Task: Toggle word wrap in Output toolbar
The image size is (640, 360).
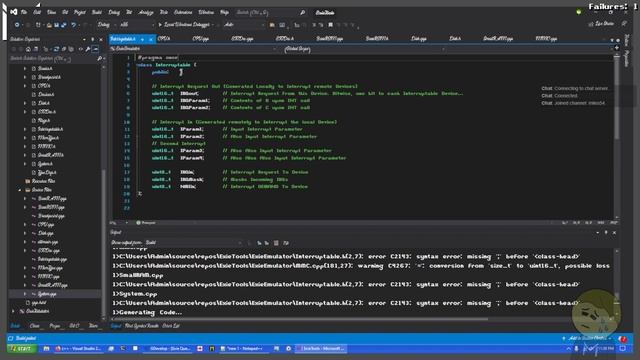Action: tap(286, 243)
